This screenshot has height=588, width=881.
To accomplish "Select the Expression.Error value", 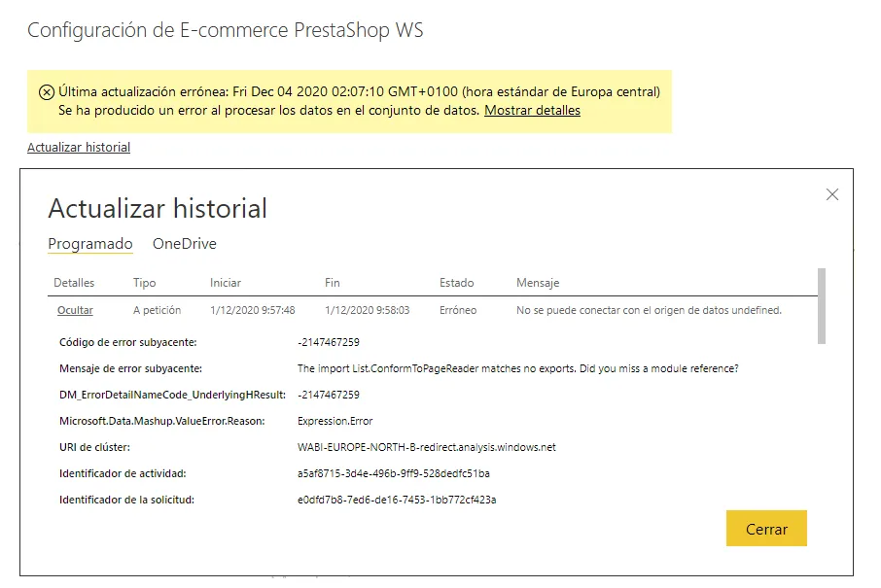I will point(335,421).
